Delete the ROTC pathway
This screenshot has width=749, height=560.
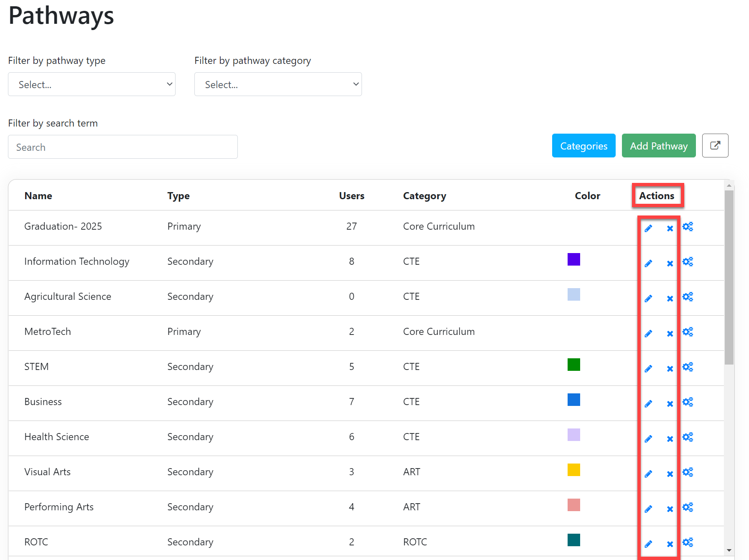tap(670, 544)
